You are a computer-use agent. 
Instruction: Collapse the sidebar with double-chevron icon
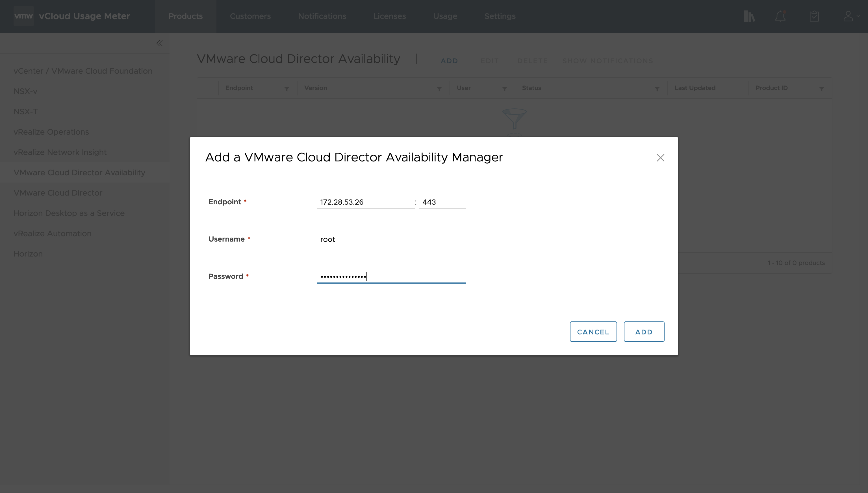(x=159, y=43)
